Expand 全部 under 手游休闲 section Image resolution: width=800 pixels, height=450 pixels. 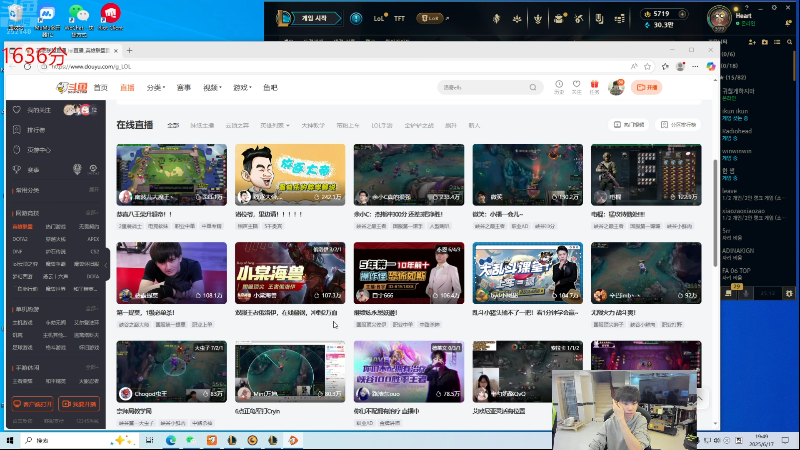92,367
